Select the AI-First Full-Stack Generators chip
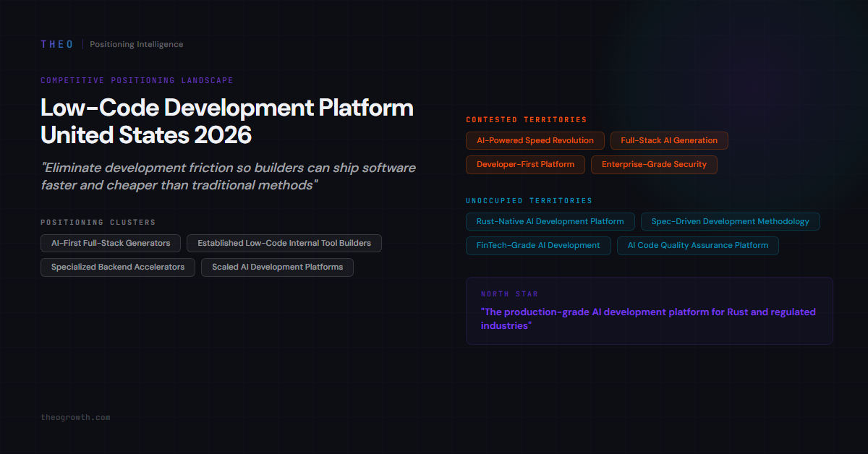The width and height of the screenshot is (868, 454). [111, 243]
